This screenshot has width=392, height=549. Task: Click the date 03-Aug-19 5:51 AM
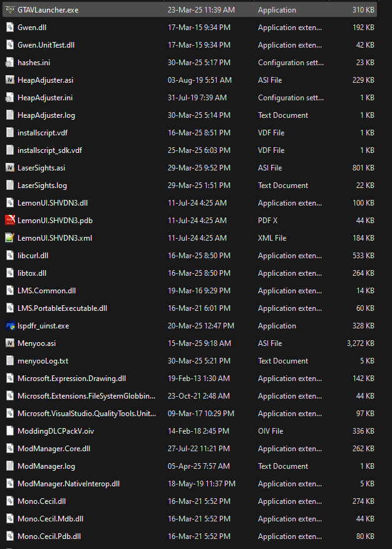(x=200, y=80)
